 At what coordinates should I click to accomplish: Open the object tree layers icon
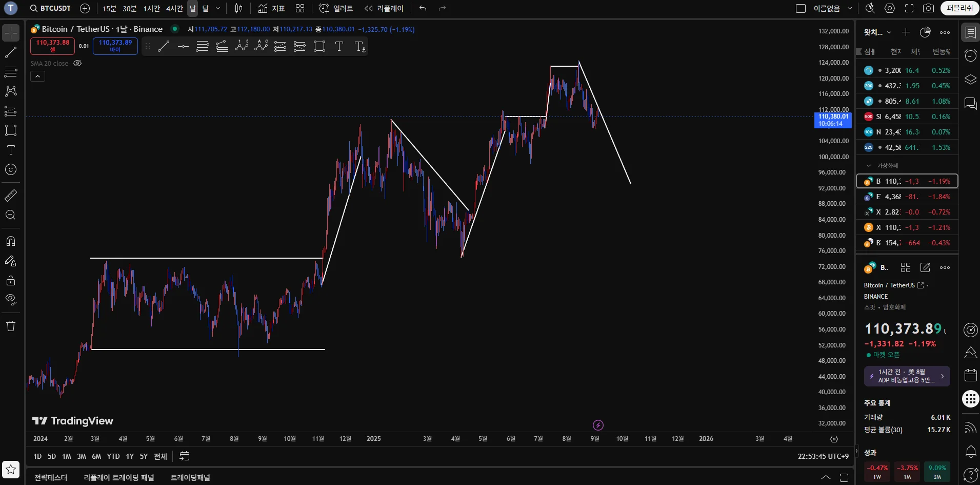pyautogui.click(x=970, y=80)
